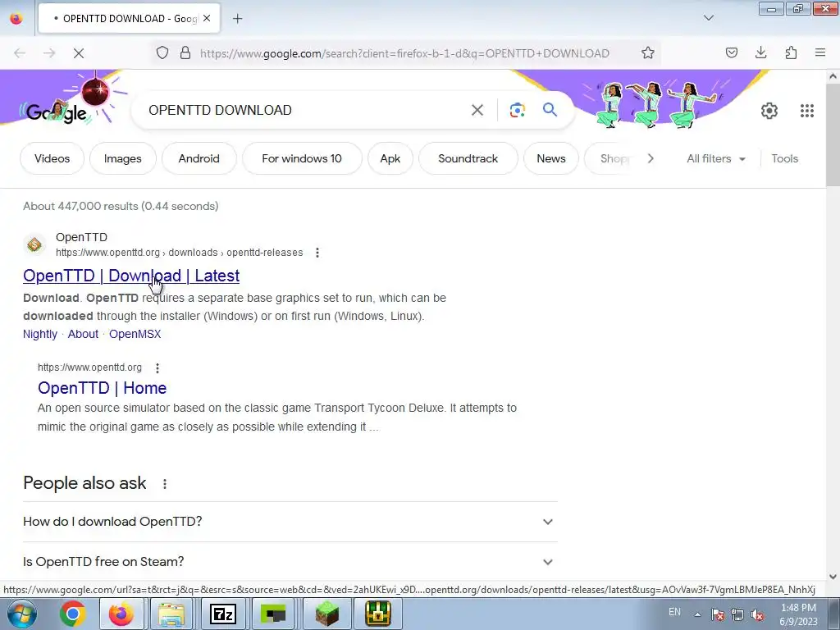The image size is (840, 630).
Task: Stop loading the page with the X button
Action: (78, 53)
